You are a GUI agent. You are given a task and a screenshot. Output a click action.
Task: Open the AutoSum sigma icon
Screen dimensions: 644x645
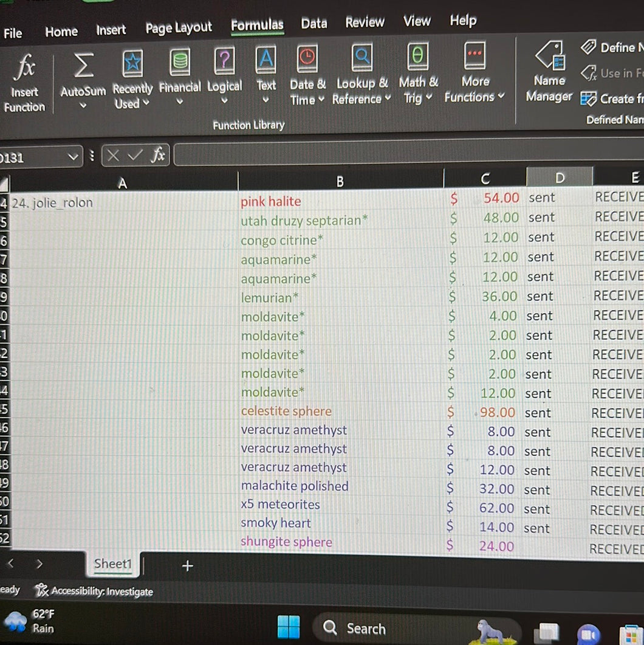click(x=83, y=66)
